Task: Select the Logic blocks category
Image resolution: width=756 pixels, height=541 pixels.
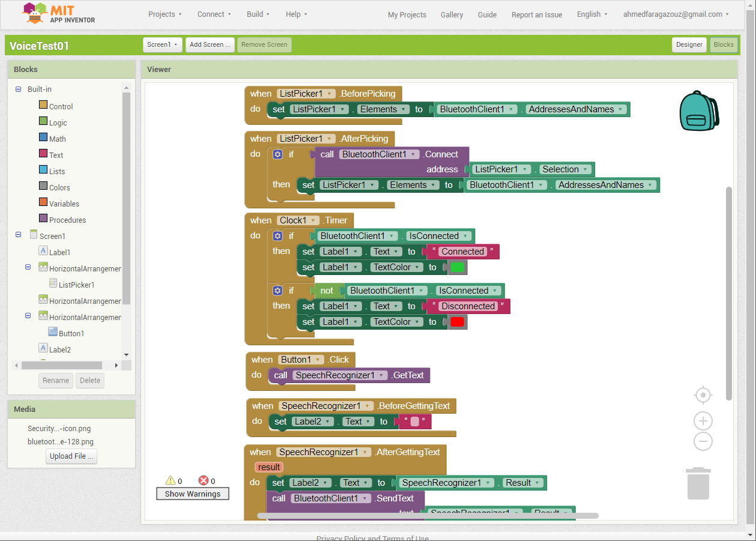Action: click(x=53, y=122)
